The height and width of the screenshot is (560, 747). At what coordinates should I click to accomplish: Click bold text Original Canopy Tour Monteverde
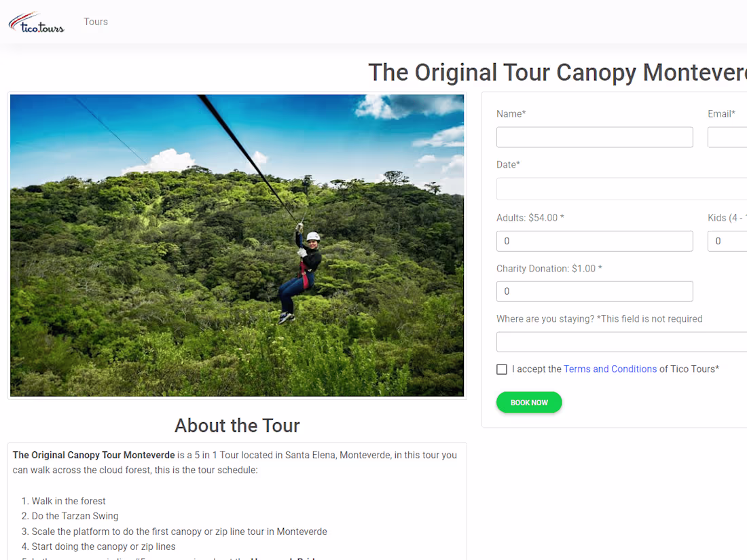(x=94, y=455)
